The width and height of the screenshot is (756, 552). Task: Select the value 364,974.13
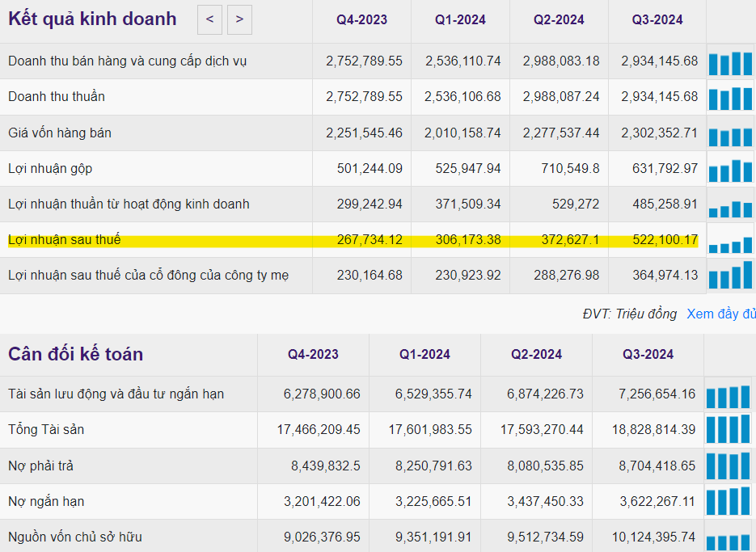(665, 276)
